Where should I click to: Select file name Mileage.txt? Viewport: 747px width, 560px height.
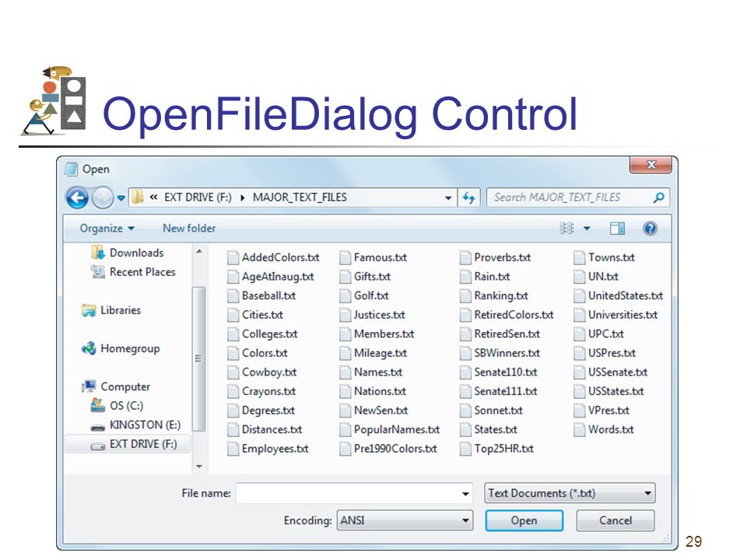(381, 353)
